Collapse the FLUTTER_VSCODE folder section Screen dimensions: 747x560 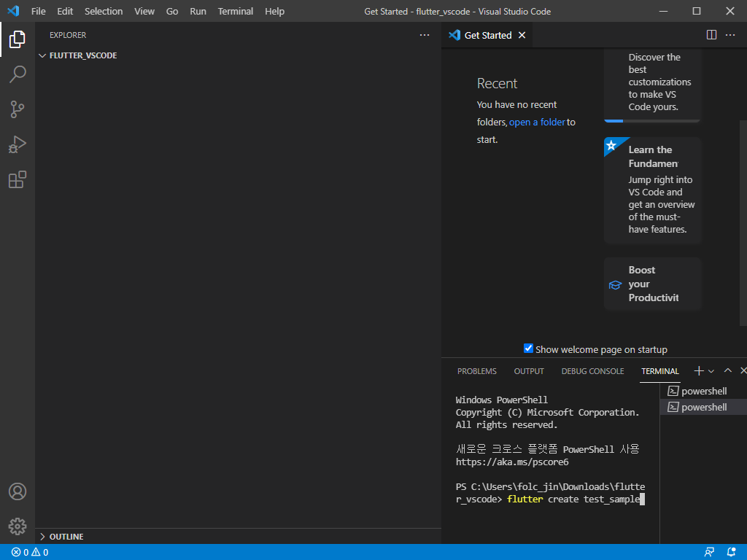(x=239, y=55)
